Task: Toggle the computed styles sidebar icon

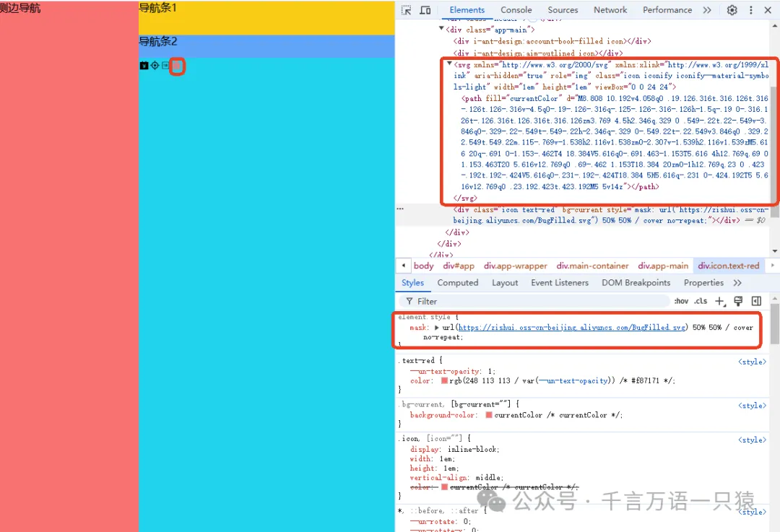Action: click(x=756, y=301)
